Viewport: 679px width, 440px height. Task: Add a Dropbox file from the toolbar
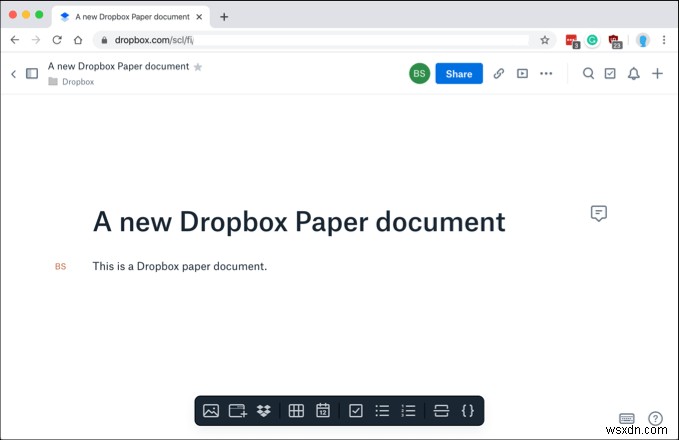coord(263,410)
